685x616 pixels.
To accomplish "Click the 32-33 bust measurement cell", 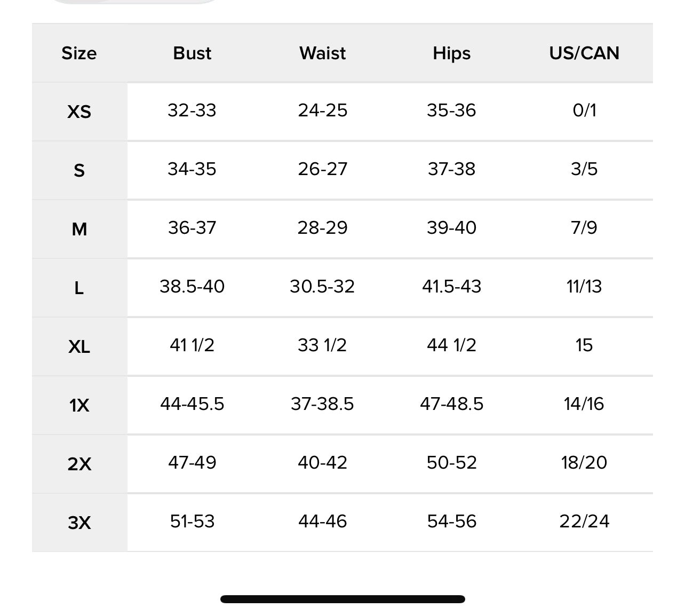I will click(x=192, y=110).
